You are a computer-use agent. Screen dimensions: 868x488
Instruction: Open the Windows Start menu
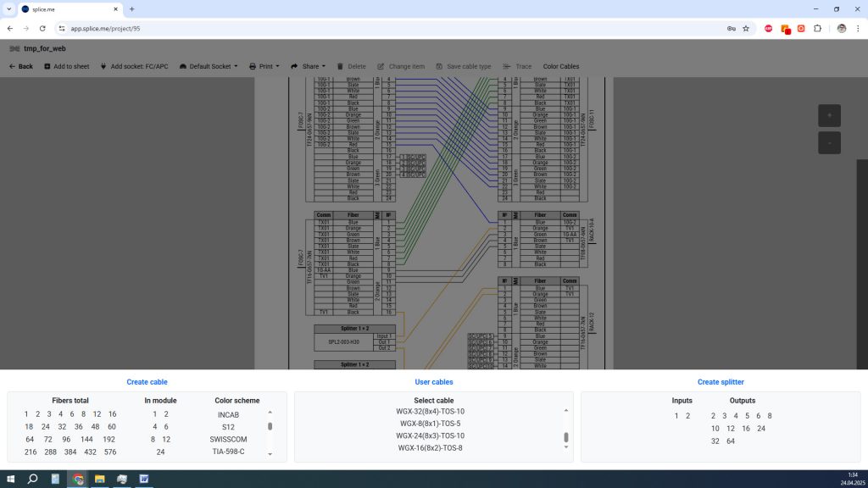coord(10,480)
